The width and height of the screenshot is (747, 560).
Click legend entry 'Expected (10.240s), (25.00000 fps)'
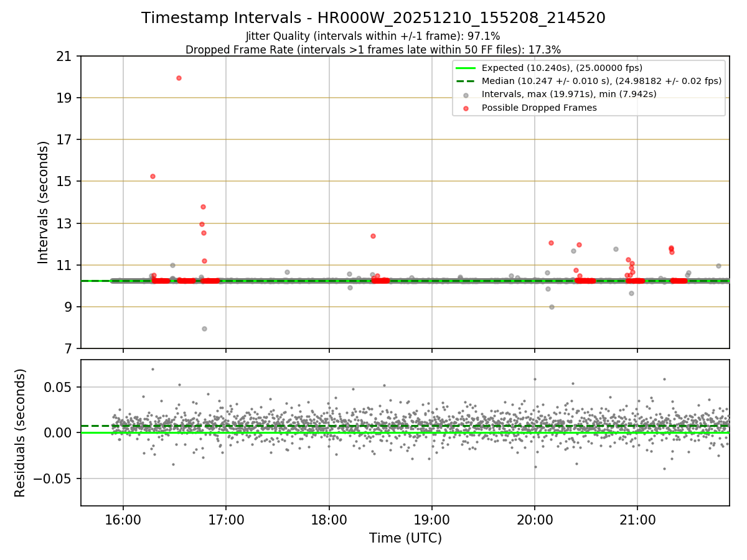tap(562, 68)
